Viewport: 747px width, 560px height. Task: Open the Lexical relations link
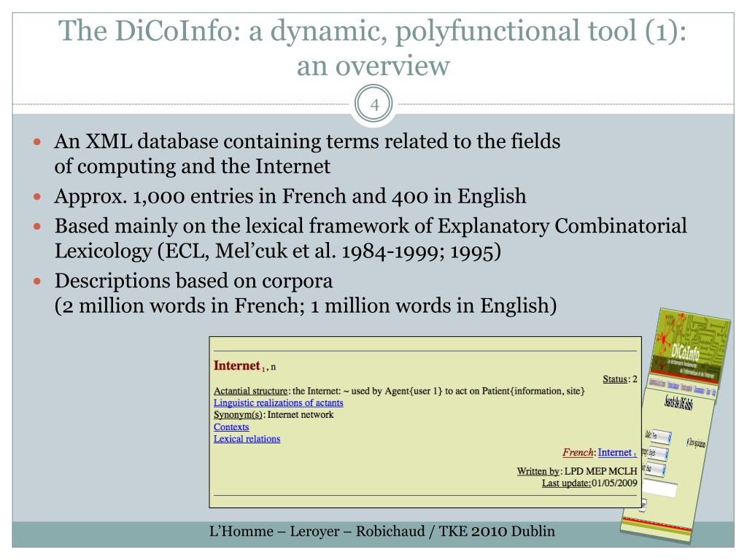(247, 439)
